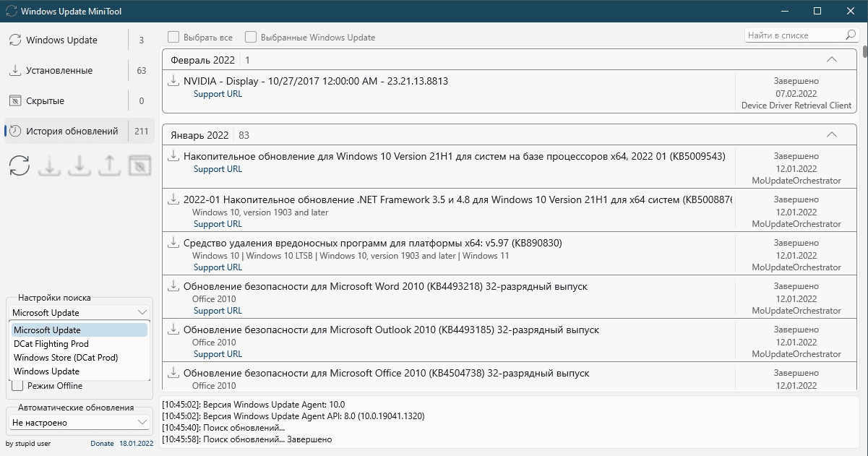This screenshot has height=456, width=868.
Task: Click the download icon beside the Office 2010 KB4504738 update
Action: 173,373
